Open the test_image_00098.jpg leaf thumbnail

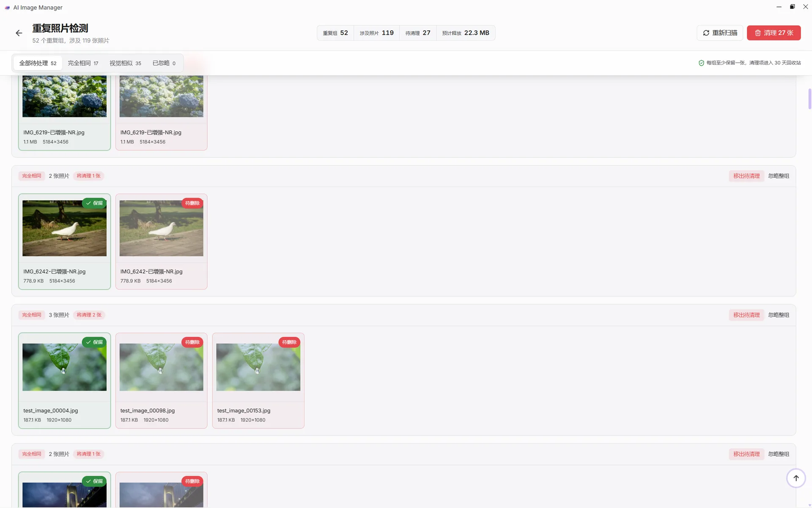(x=161, y=367)
